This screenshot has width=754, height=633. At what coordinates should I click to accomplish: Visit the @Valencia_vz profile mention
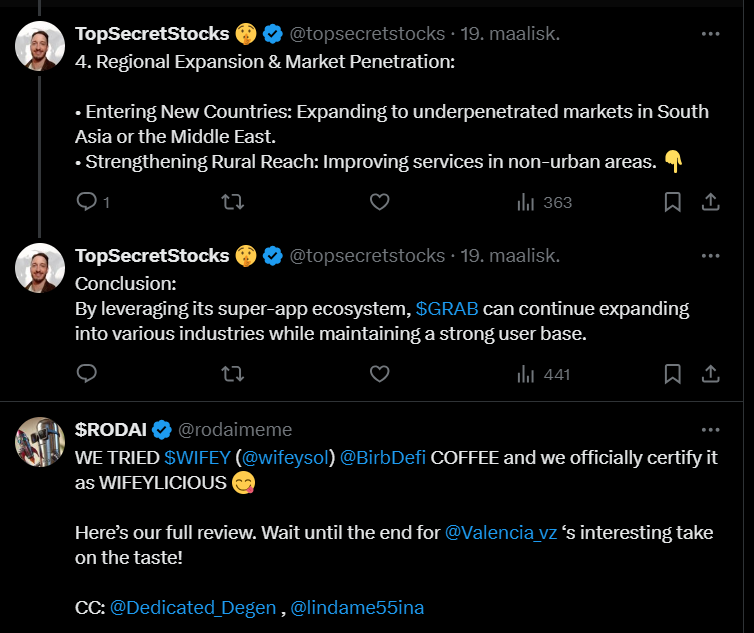pos(501,533)
